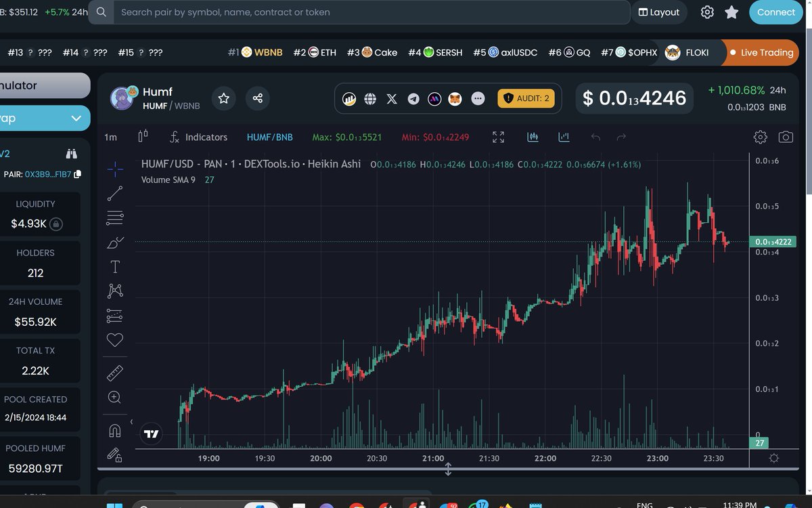Image resolution: width=812 pixels, height=508 pixels.
Task: Toggle magnet mode for drawings
Action: (115, 430)
